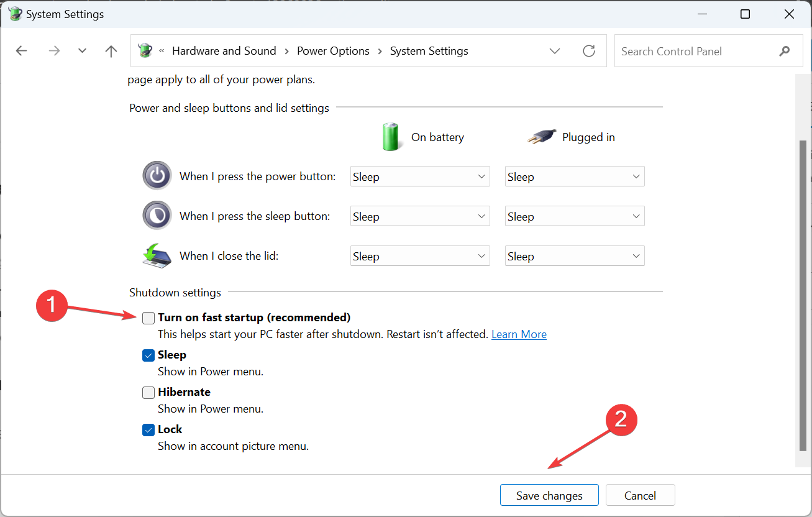This screenshot has height=517, width=812.
Task: Go up one level with the Up arrow
Action: click(x=111, y=51)
